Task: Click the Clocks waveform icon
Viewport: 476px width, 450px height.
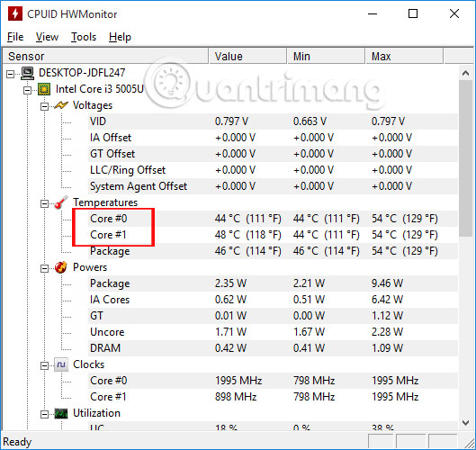Action: pyautogui.click(x=61, y=364)
